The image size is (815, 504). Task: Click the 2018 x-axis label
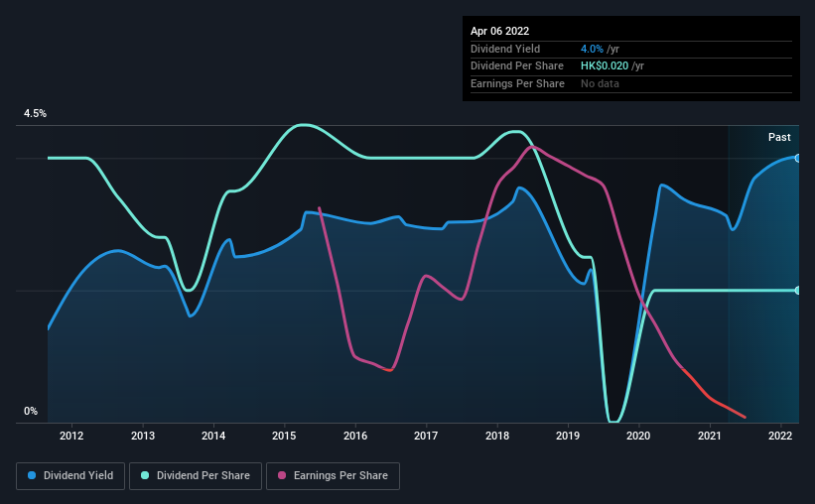pos(497,436)
